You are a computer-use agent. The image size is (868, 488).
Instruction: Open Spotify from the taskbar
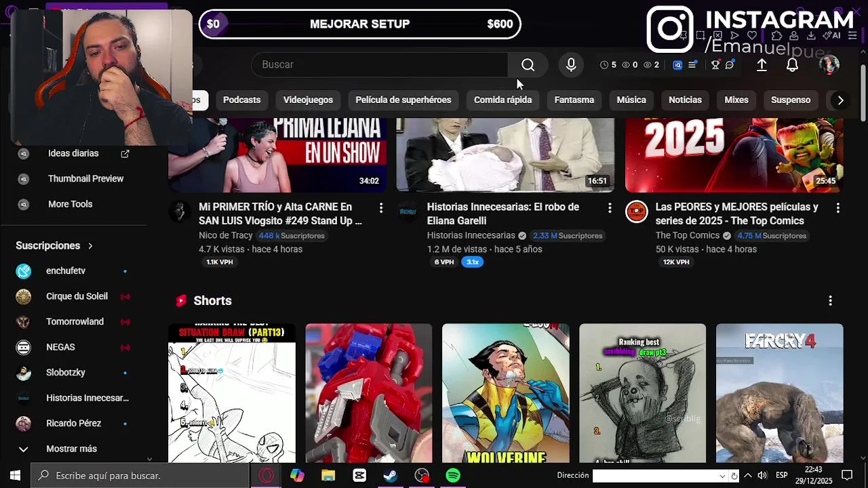point(453,475)
